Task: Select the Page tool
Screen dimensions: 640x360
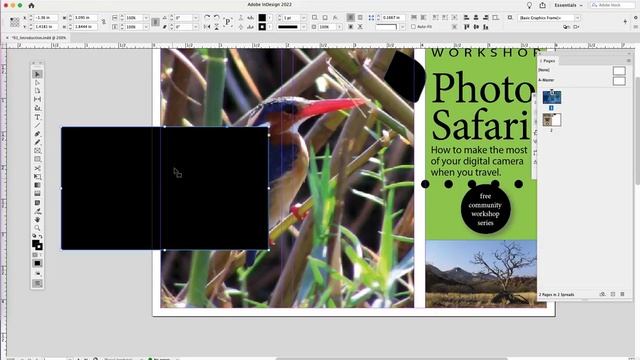Action: pos(37,91)
